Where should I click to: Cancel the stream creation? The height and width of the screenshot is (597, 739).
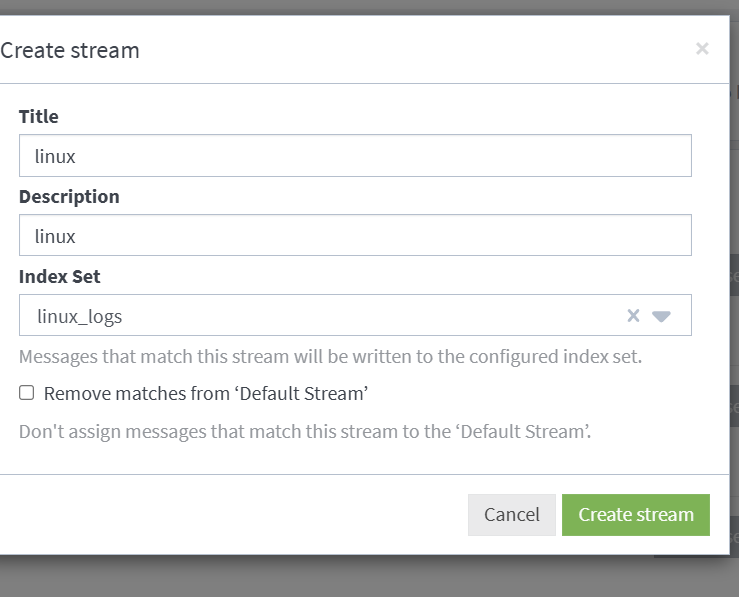512,515
